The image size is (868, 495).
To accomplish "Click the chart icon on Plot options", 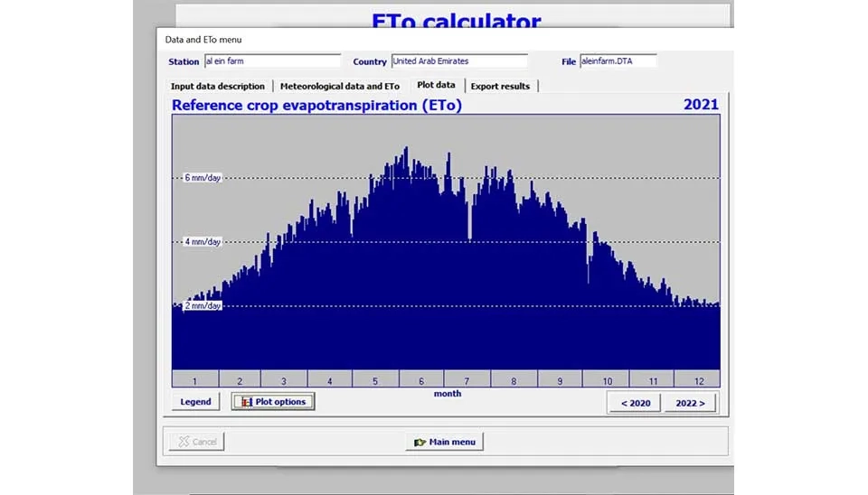I will click(246, 402).
